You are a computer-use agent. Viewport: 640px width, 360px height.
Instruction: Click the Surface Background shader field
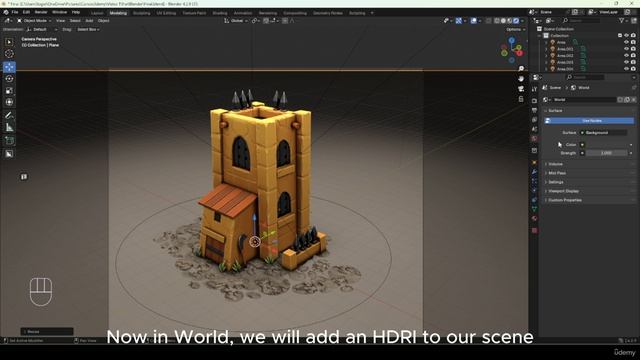pos(603,133)
